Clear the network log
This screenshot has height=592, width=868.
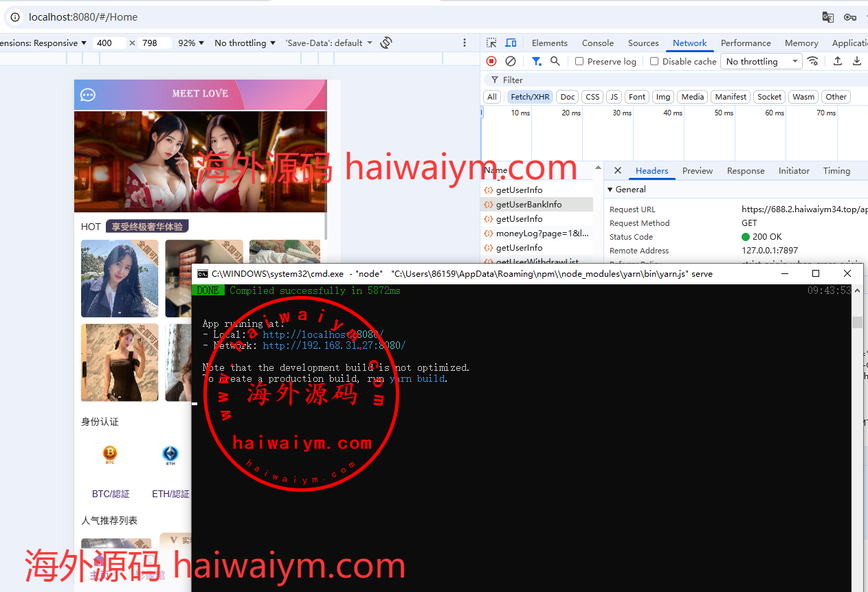[x=511, y=61]
